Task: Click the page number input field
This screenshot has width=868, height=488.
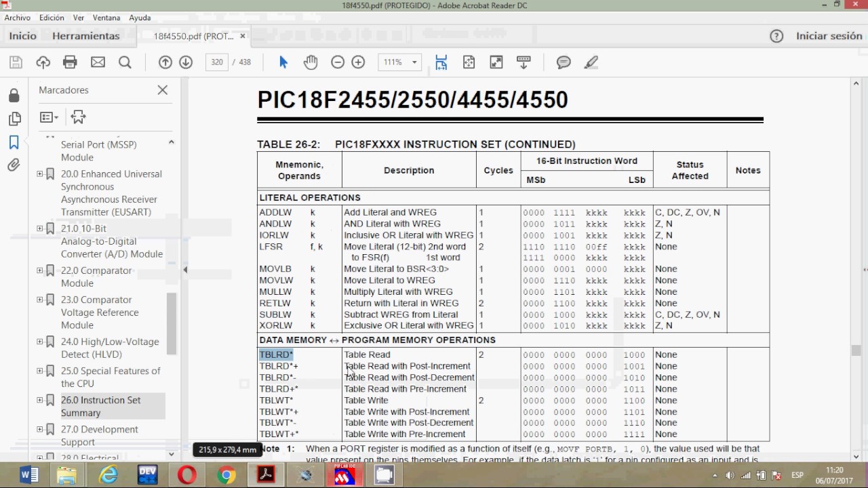Action: click(x=217, y=62)
